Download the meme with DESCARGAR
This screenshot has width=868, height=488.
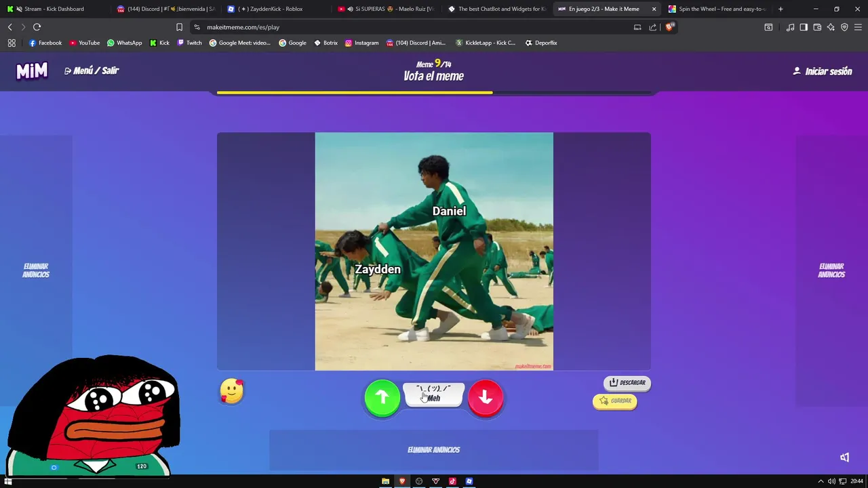(627, 383)
